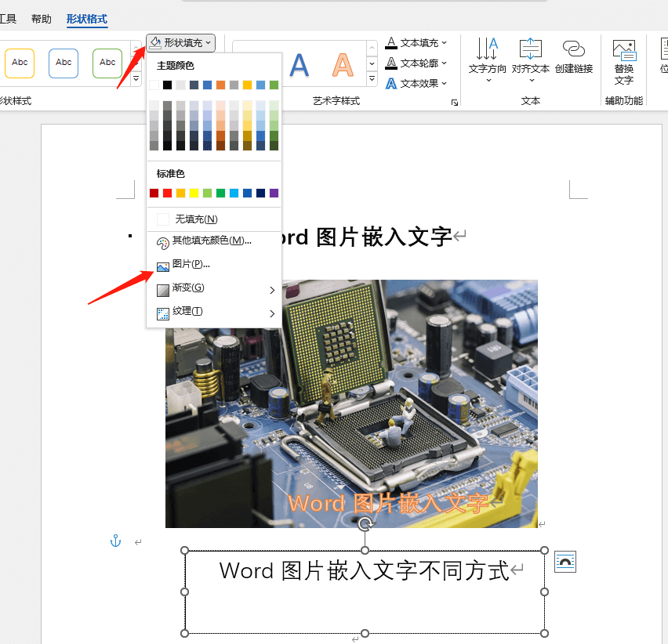Expand the 渐变 (Gradient) submenu
The image size is (668, 644).
pos(188,289)
